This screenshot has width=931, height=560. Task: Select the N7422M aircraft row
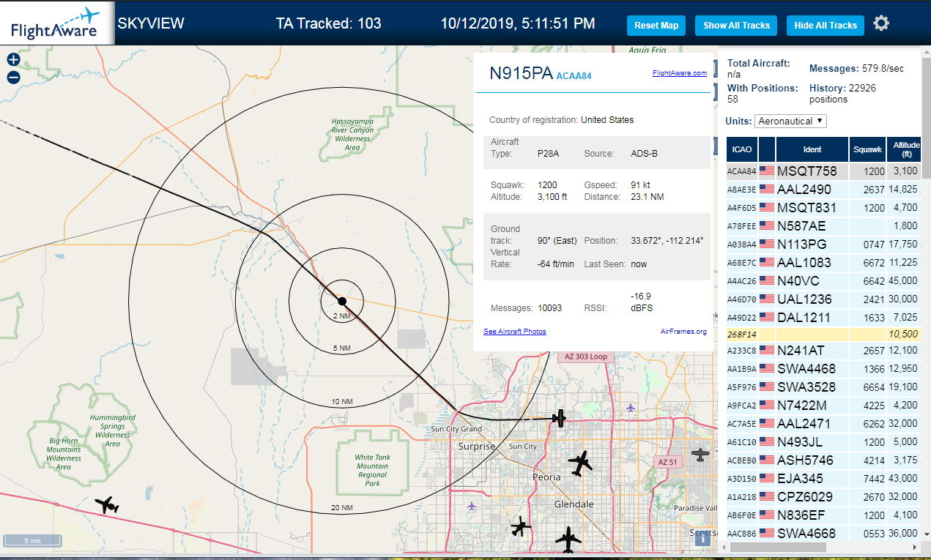823,406
